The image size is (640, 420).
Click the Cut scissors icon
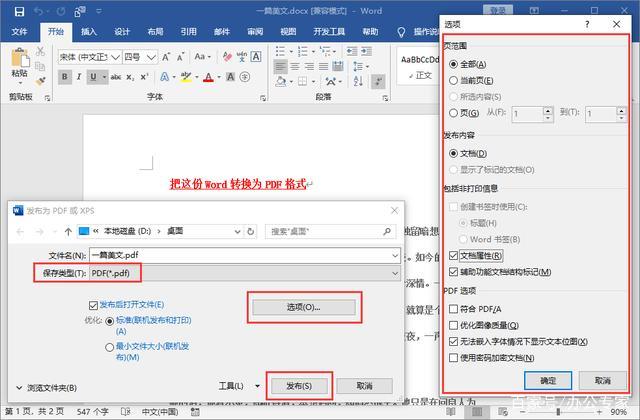pos(40,51)
